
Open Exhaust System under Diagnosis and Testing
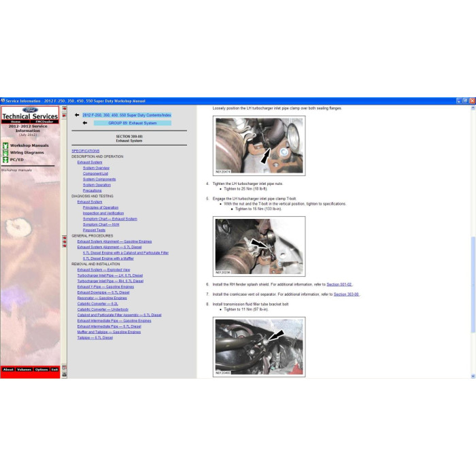click(x=90, y=202)
